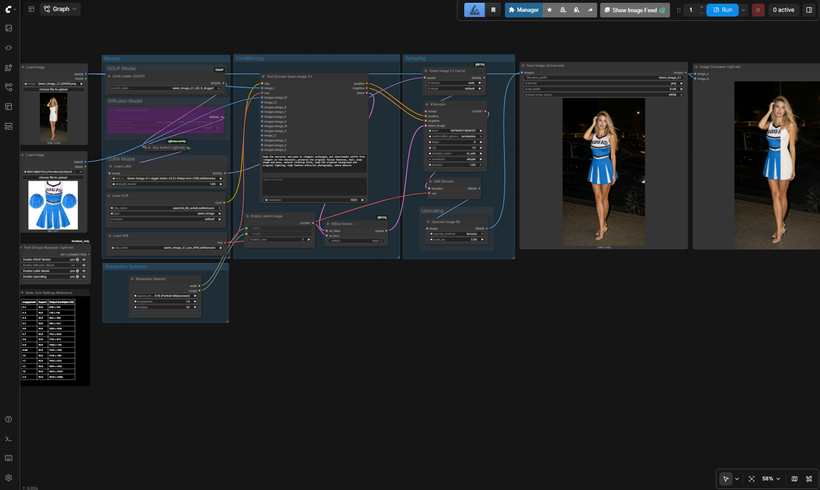Open the 58% zoom level dropdown
Image resolution: width=820 pixels, height=490 pixels.
tap(771, 478)
